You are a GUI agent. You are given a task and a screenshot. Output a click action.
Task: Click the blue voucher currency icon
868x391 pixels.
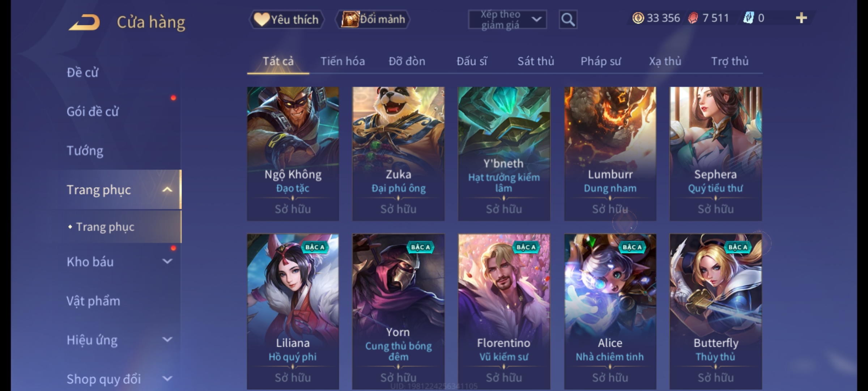pos(748,18)
